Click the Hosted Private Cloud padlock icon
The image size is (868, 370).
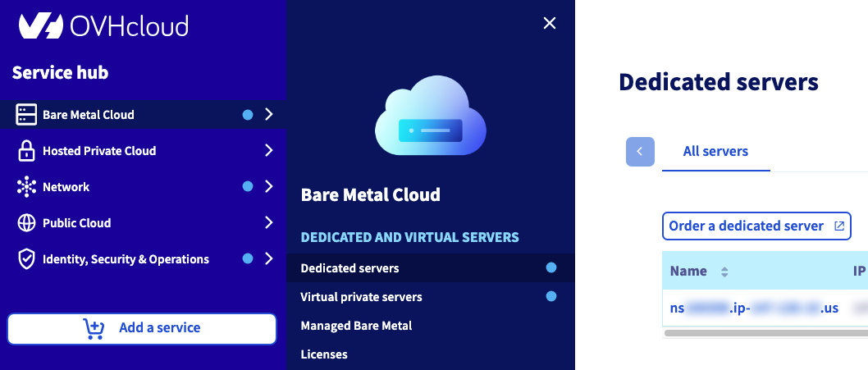[x=26, y=151]
